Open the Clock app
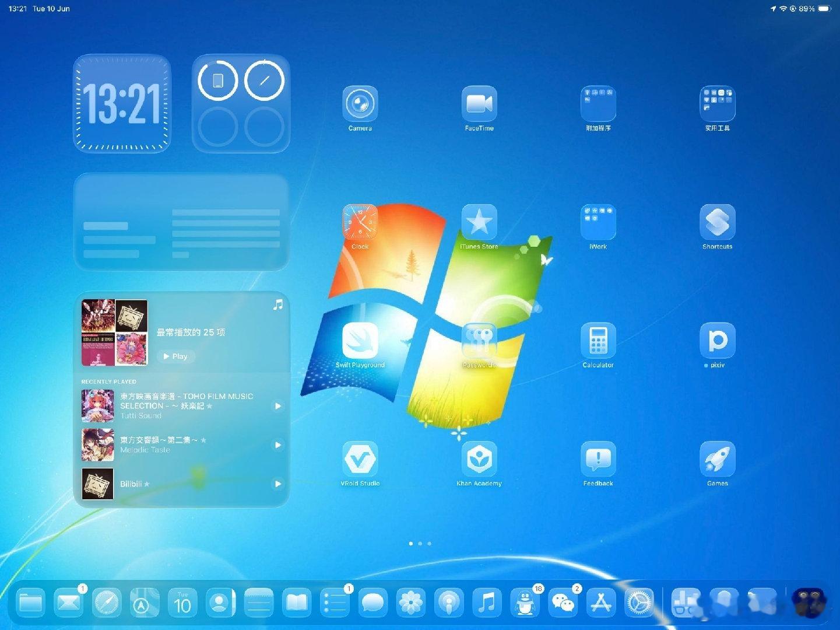The width and height of the screenshot is (840, 630). (x=360, y=222)
